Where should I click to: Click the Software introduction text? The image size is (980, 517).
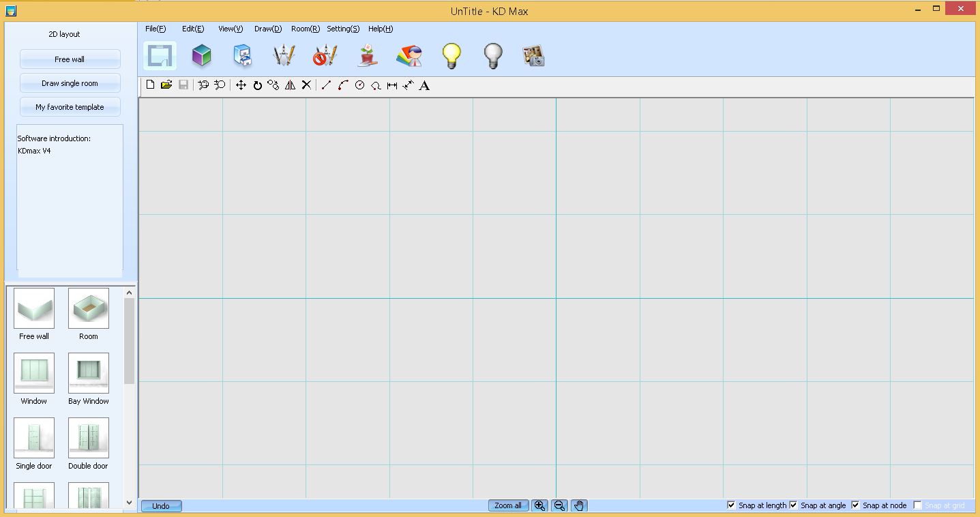click(54, 138)
